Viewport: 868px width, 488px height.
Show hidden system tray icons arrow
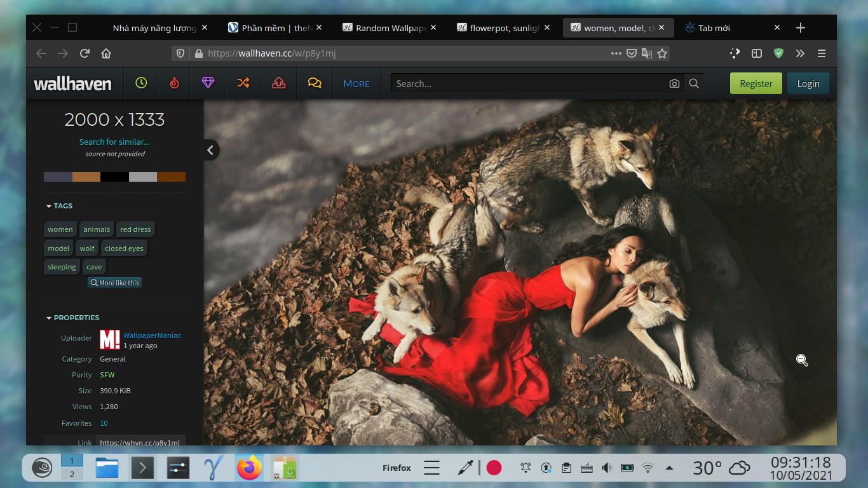tap(669, 468)
